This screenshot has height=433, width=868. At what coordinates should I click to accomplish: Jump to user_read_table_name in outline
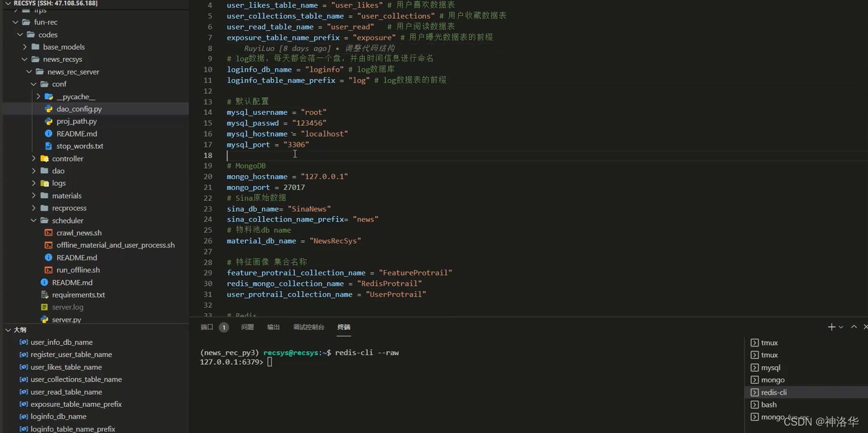pos(67,392)
